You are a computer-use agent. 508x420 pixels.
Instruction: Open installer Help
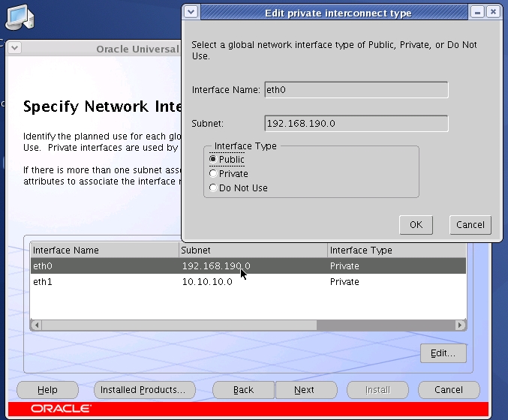coord(47,389)
